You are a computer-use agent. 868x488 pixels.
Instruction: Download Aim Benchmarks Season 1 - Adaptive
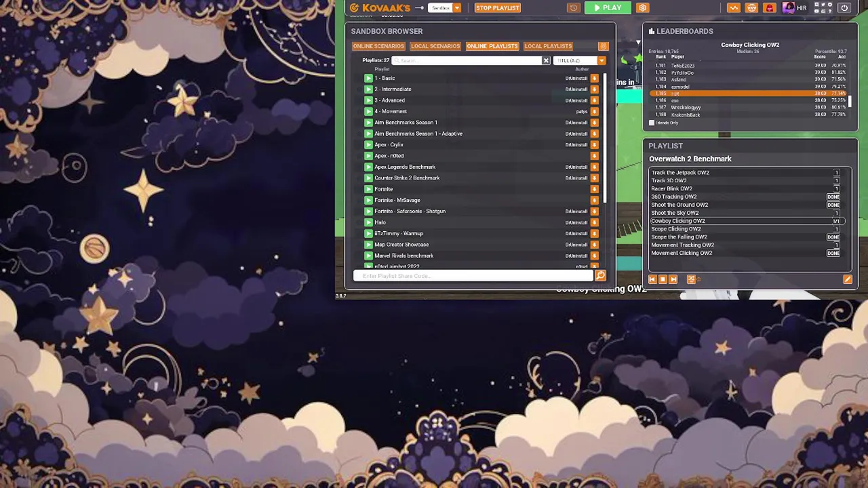pyautogui.click(x=594, y=134)
